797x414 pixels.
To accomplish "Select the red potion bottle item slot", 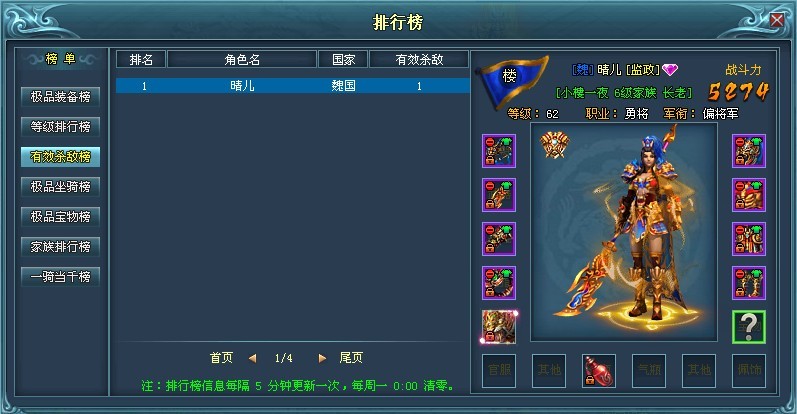I will 599,371.
